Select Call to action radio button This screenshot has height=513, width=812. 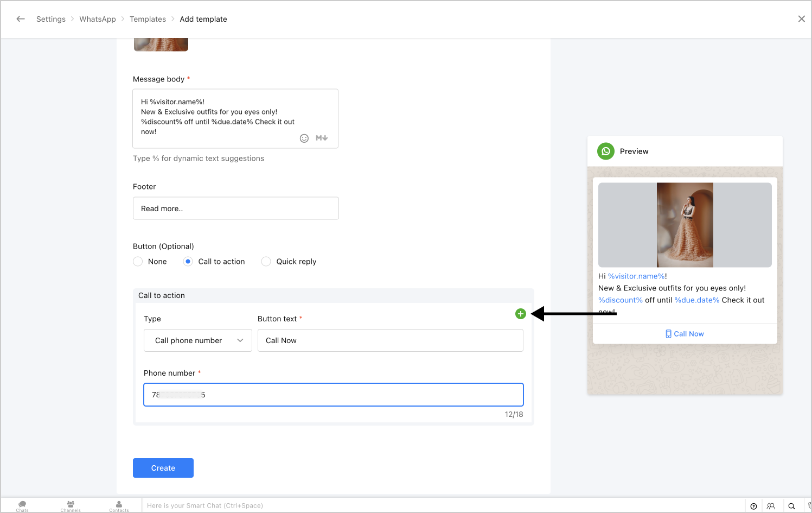(188, 262)
